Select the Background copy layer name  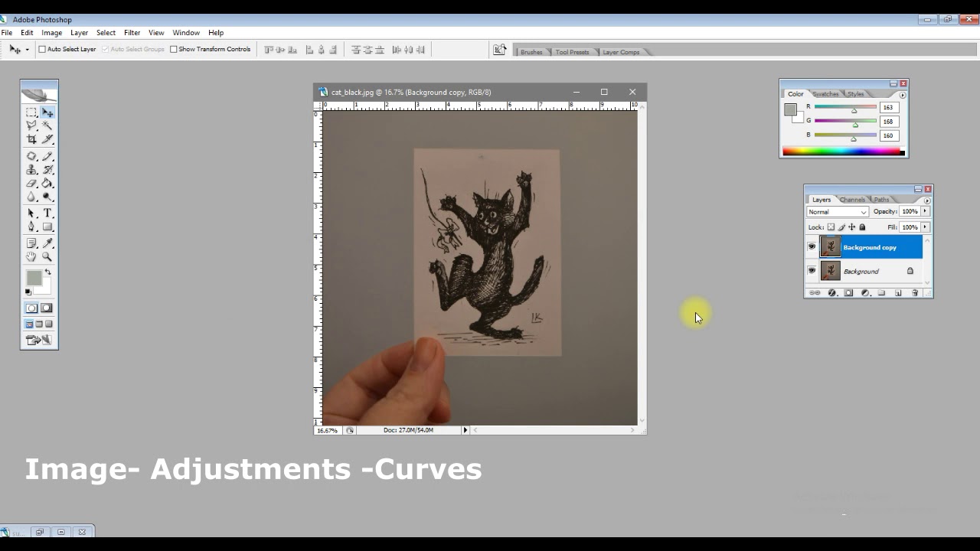click(x=870, y=247)
